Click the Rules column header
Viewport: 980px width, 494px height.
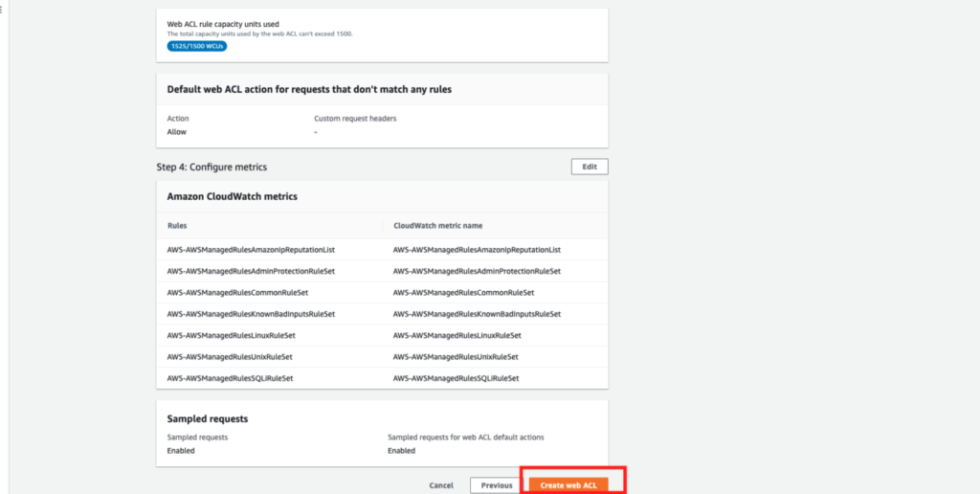[x=177, y=225]
